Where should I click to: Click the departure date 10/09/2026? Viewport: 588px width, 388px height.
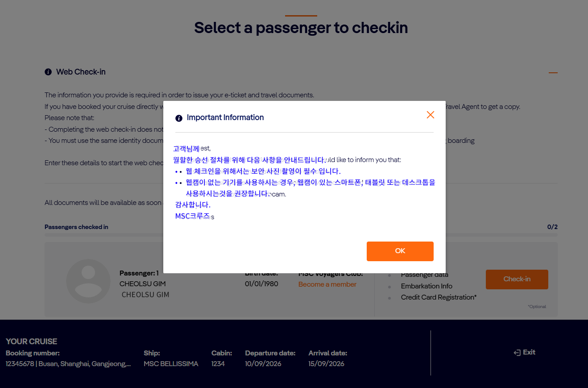(263, 364)
